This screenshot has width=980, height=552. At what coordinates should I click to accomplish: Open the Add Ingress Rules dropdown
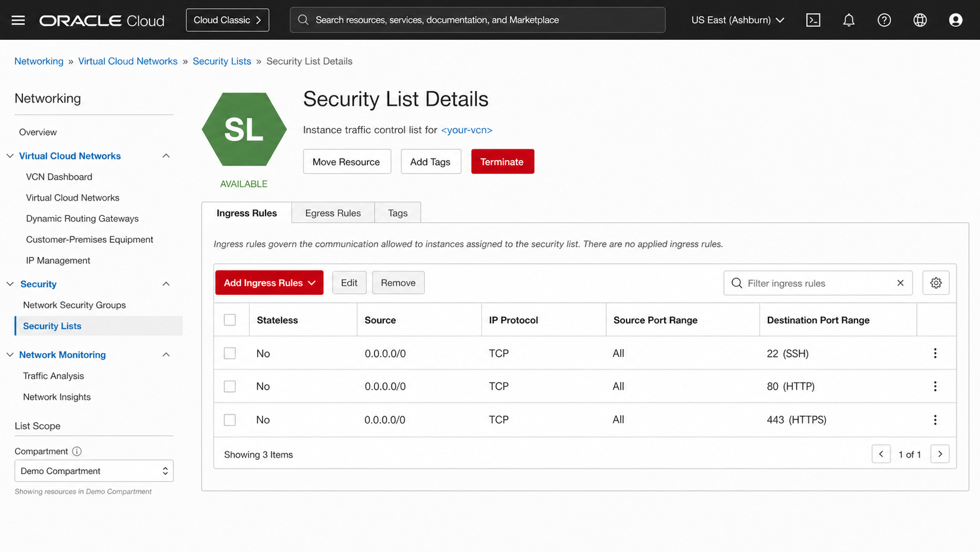point(270,283)
